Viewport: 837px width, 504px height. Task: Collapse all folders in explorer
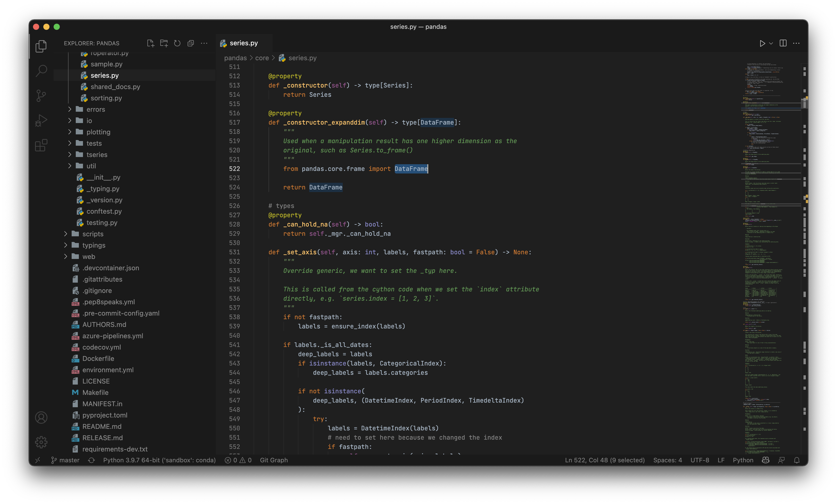pyautogui.click(x=191, y=43)
